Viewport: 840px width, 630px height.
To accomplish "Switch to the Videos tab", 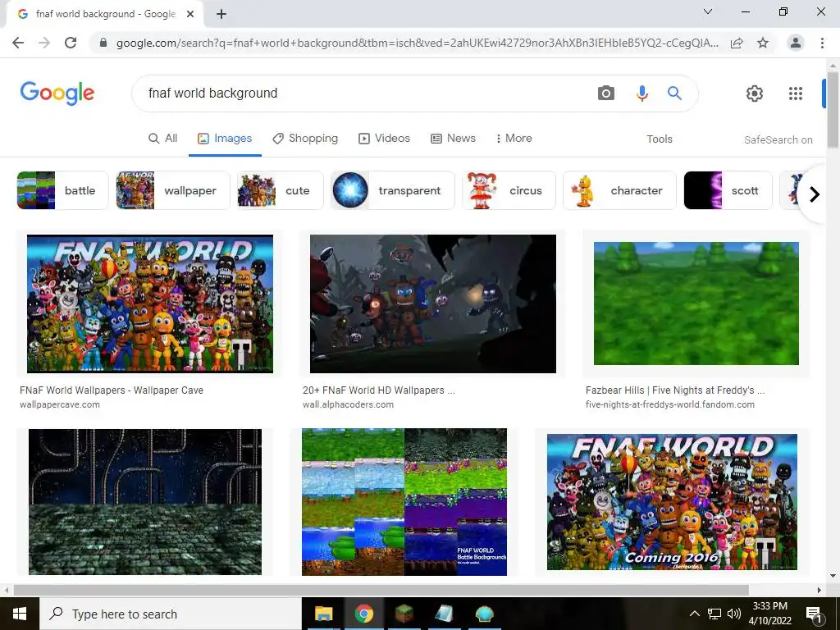I will tap(384, 138).
